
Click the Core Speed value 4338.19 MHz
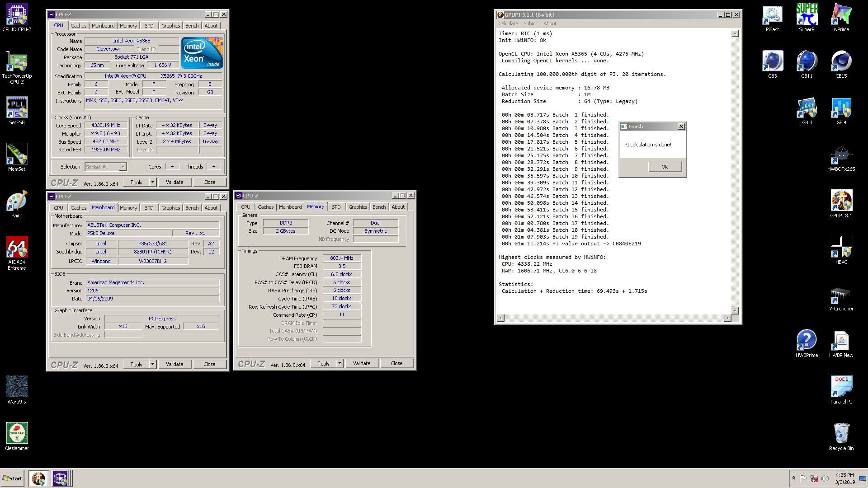click(x=106, y=125)
